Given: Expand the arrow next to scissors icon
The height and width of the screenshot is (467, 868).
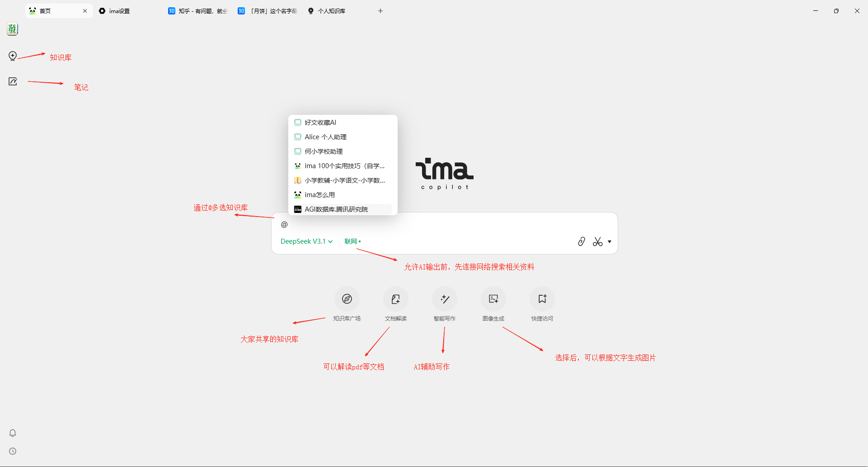Looking at the screenshot, I should click(x=610, y=242).
